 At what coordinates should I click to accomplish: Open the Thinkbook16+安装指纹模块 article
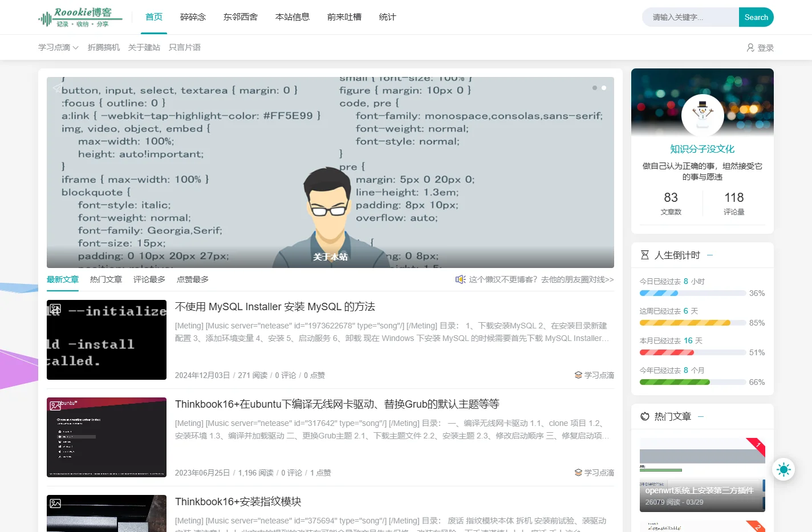(x=238, y=502)
